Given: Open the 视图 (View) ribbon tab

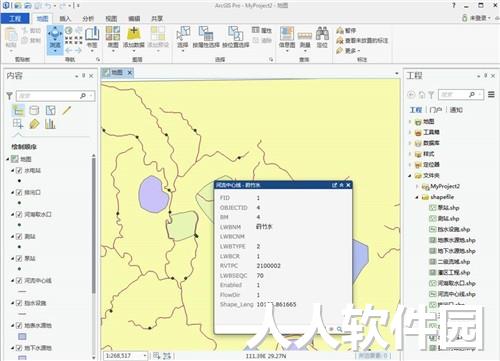Looking at the screenshot, I should [x=111, y=19].
